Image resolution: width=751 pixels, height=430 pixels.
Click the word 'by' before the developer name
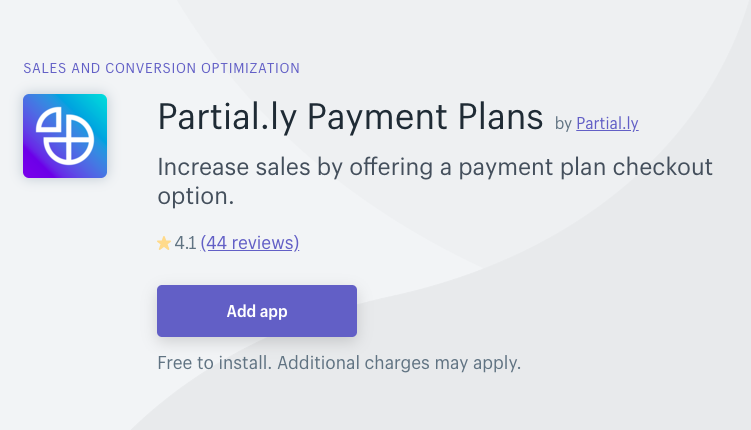point(563,124)
